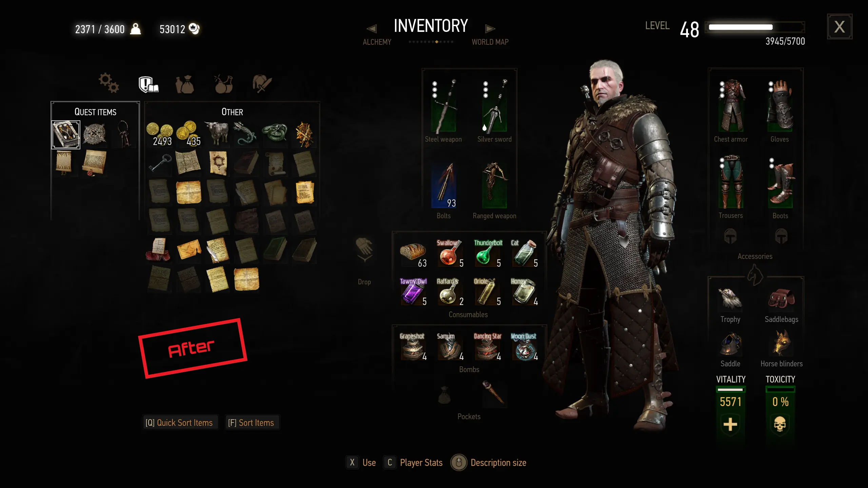Click the experience progress bar

[x=755, y=27]
